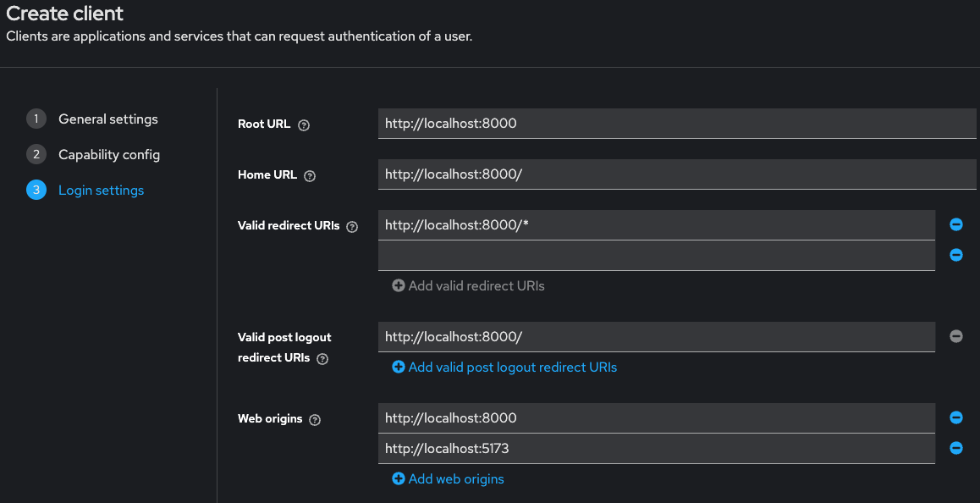
Task: Remove the http://localhost:5173 web origin
Action: pos(956,448)
